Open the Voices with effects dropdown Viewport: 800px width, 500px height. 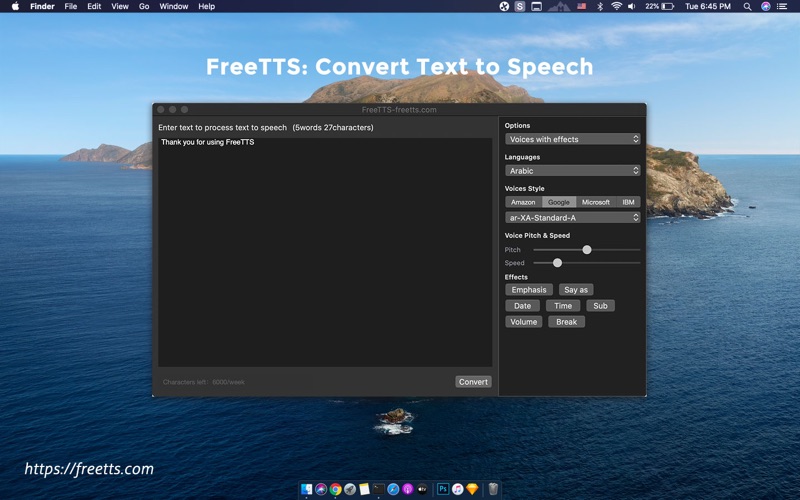click(572, 139)
